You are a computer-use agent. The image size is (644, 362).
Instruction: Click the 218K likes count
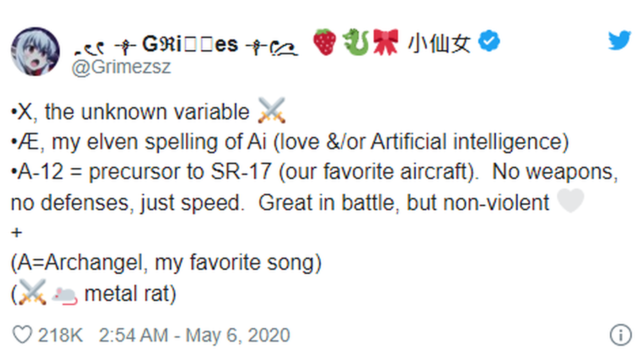point(60,335)
